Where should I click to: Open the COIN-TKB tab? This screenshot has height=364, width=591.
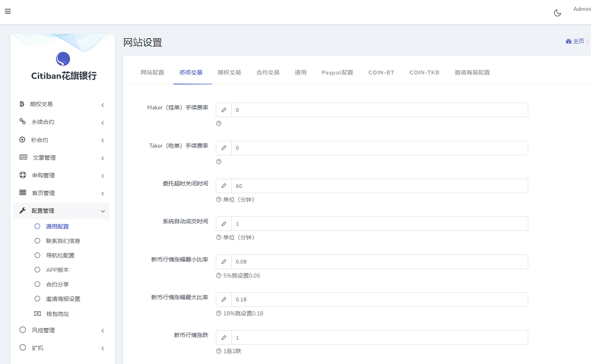425,72
